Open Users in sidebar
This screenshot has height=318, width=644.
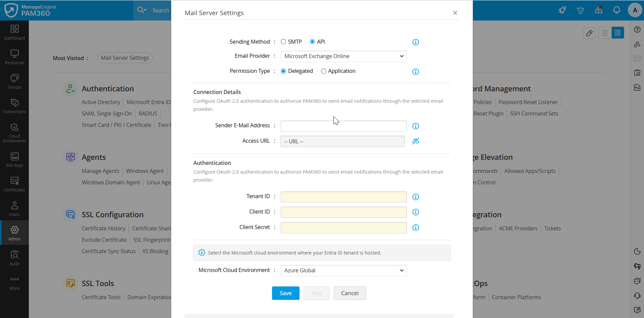(14, 209)
